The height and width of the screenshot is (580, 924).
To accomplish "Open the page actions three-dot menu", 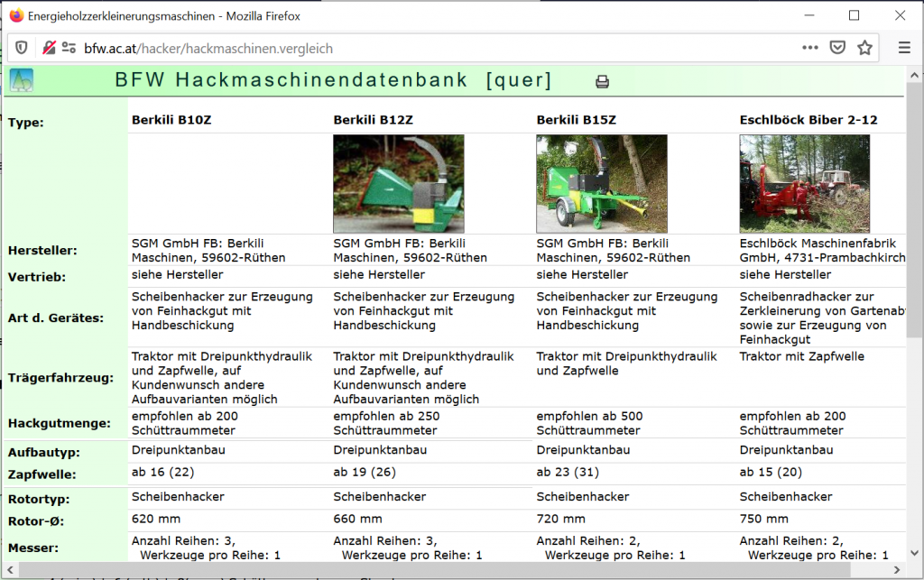I will (x=810, y=48).
